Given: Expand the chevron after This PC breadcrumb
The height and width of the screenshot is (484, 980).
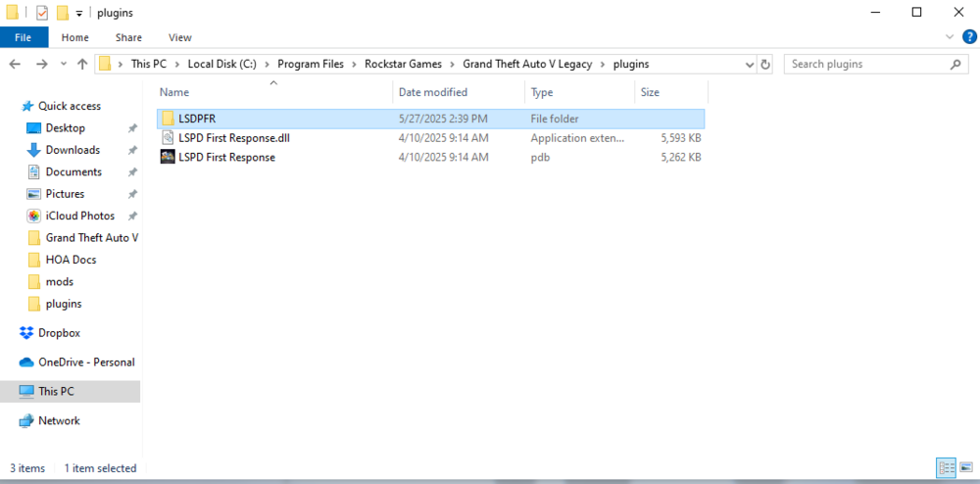Looking at the screenshot, I should click(x=177, y=64).
